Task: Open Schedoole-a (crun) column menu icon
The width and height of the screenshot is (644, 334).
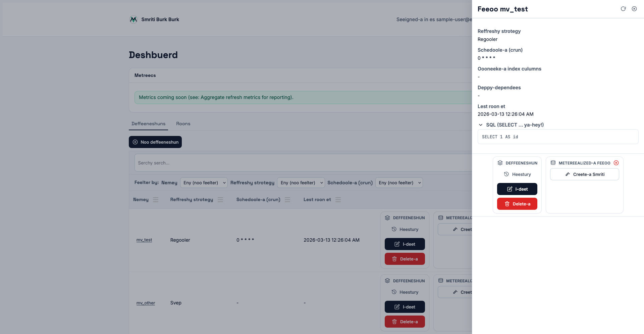Action: click(x=287, y=200)
